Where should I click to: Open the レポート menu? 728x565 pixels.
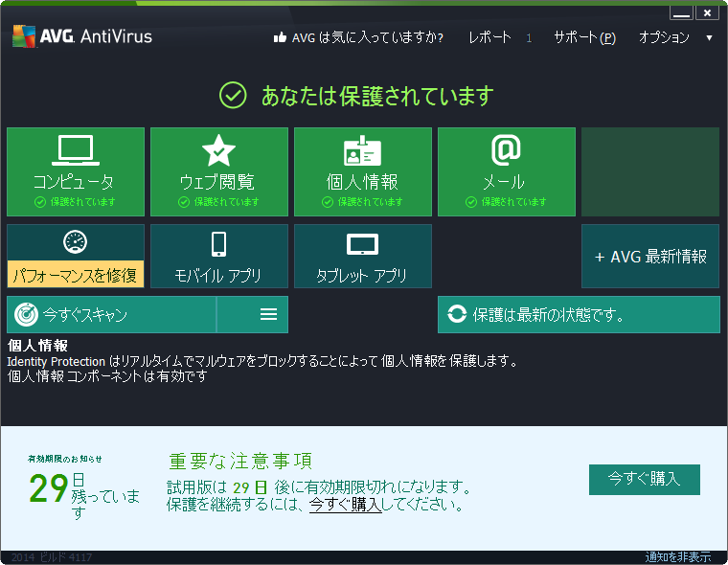coord(489,37)
